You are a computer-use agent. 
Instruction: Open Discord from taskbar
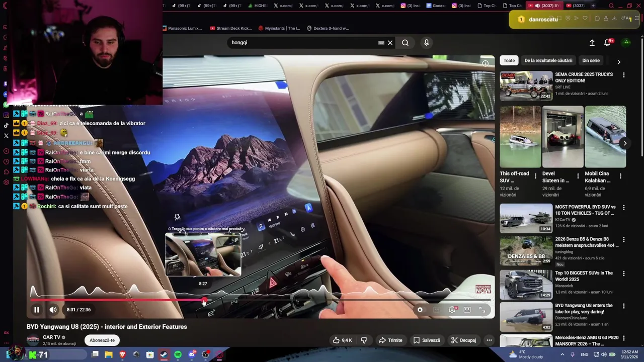pos(192,355)
